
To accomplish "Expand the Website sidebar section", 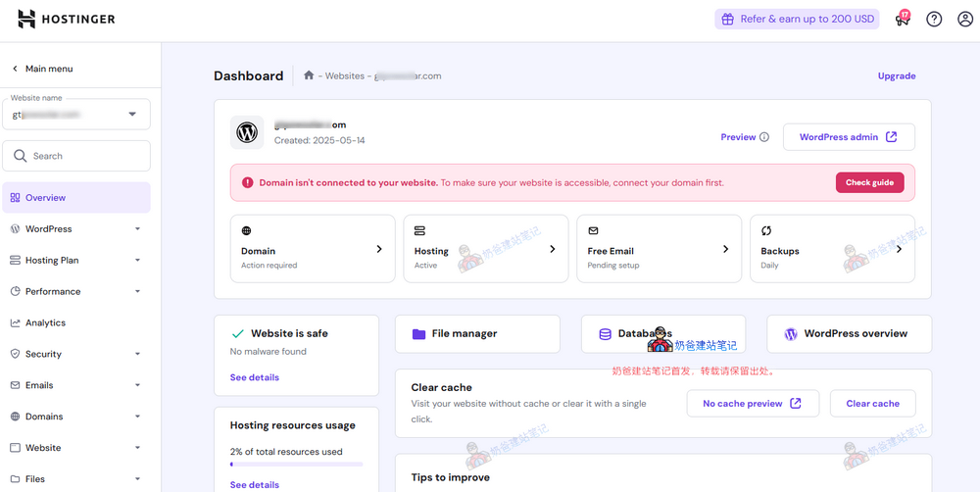I will click(137, 448).
